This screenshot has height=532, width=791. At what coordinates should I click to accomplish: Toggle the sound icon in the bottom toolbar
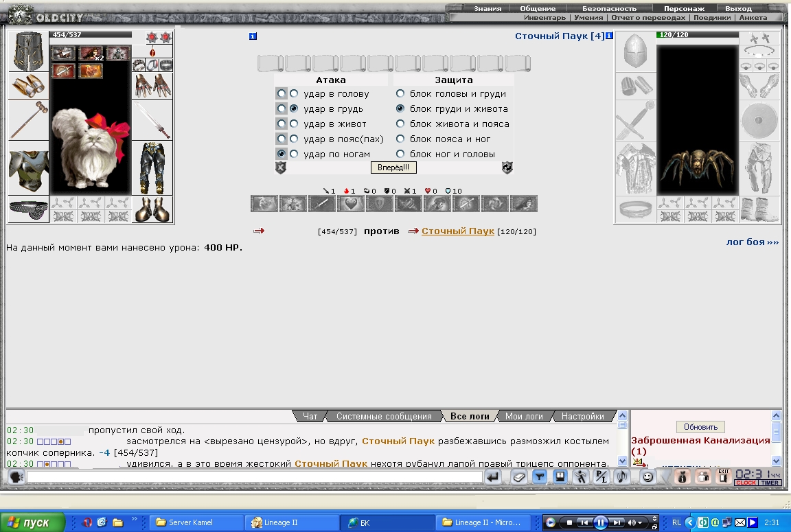621,476
